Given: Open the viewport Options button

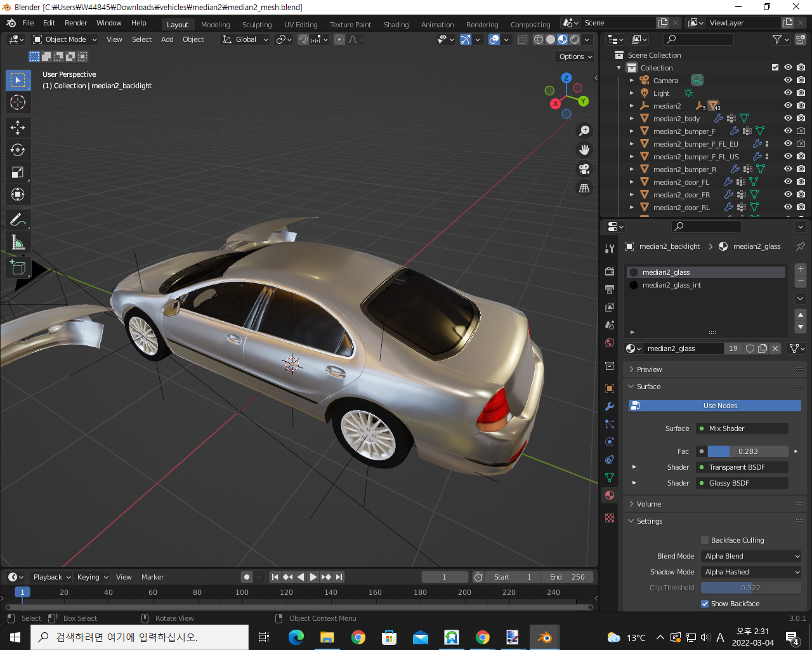Looking at the screenshot, I should click(575, 56).
